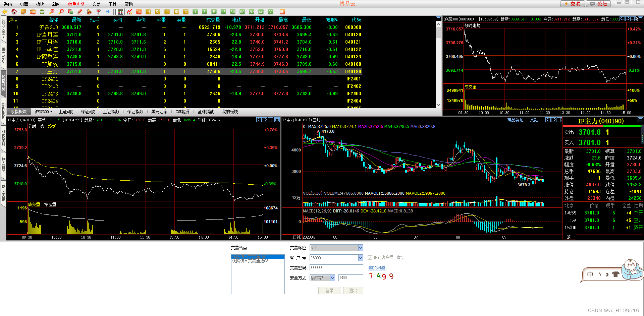The image size is (644, 316).
Task: Click the green refresh arrows icon
Action: (x=42, y=12)
